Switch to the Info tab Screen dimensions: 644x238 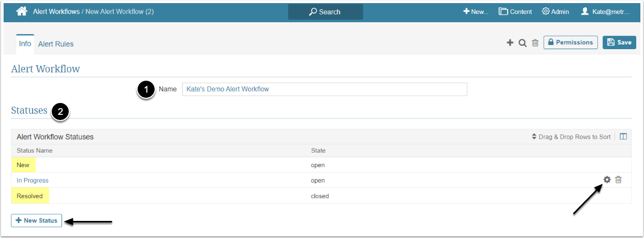click(25, 44)
